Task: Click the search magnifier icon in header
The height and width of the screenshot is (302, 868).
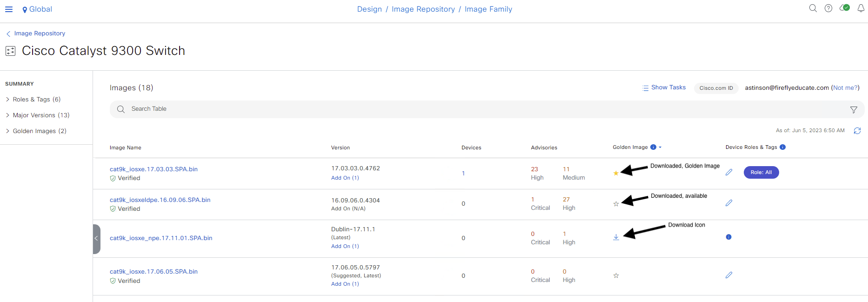Action: [813, 8]
